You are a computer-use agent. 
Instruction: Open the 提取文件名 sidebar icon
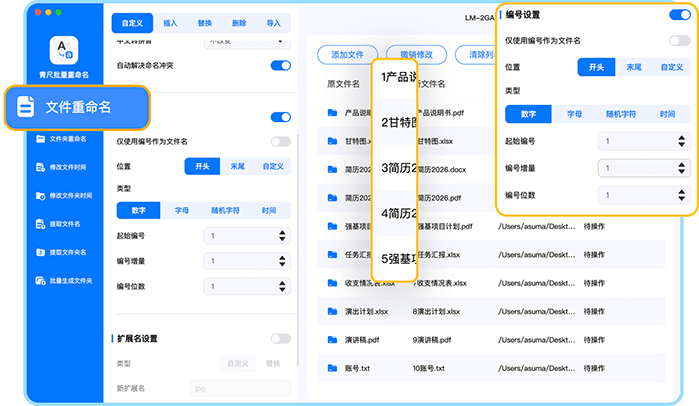pos(41,223)
